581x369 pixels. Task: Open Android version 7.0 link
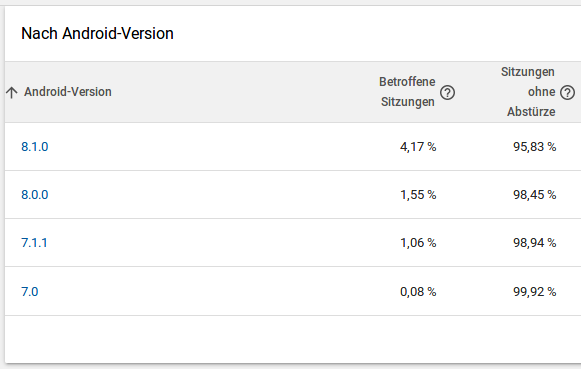pyautogui.click(x=30, y=292)
